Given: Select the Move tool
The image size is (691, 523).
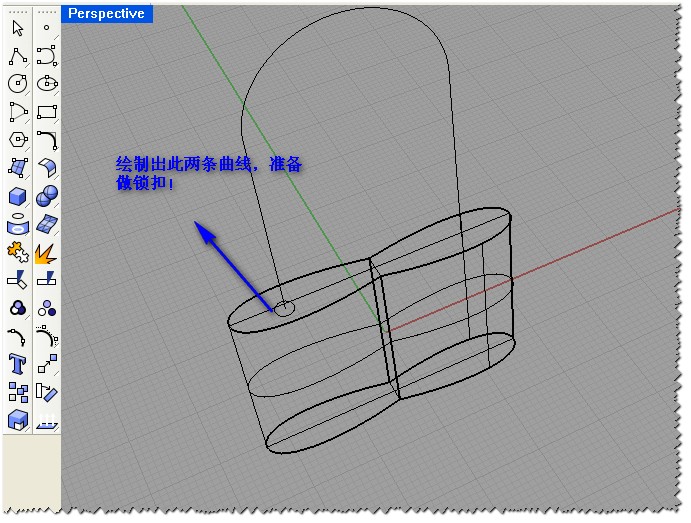Looking at the screenshot, I should pyautogui.click(x=46, y=364).
